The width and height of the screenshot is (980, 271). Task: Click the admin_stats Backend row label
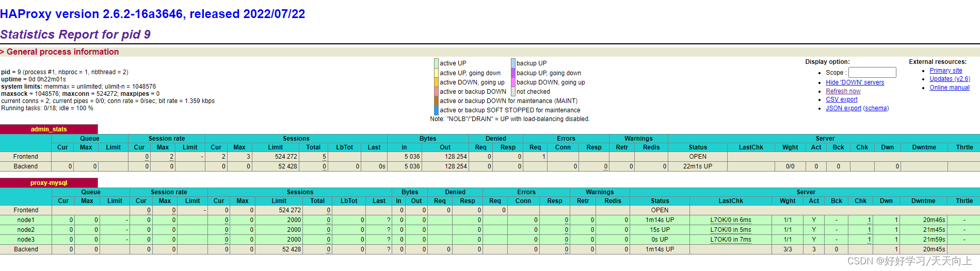(26, 166)
